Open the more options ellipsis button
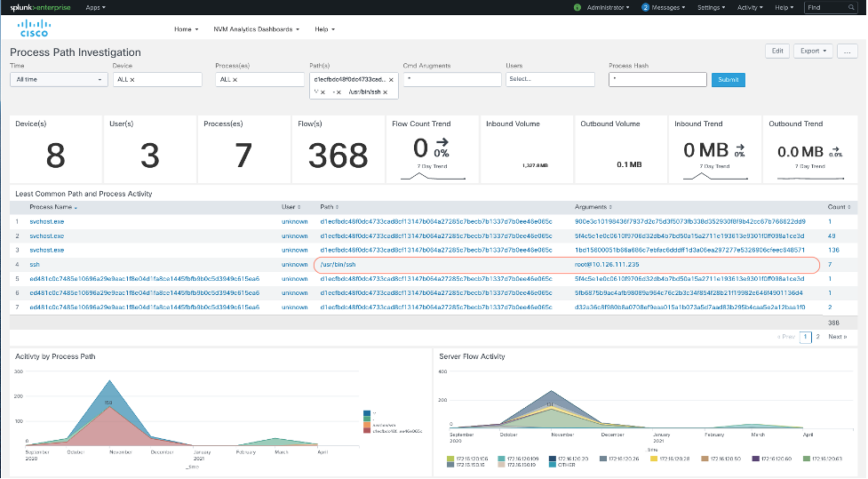The width and height of the screenshot is (868, 479). click(847, 51)
